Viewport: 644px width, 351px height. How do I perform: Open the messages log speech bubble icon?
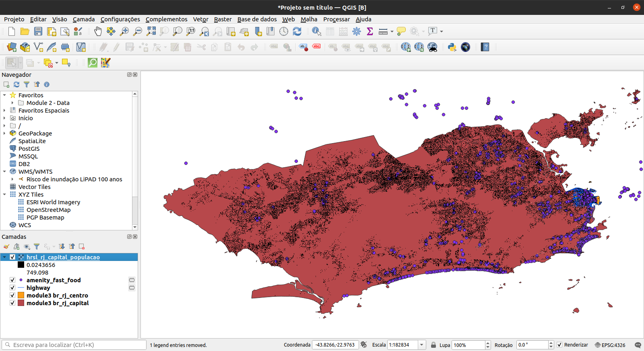point(638,345)
